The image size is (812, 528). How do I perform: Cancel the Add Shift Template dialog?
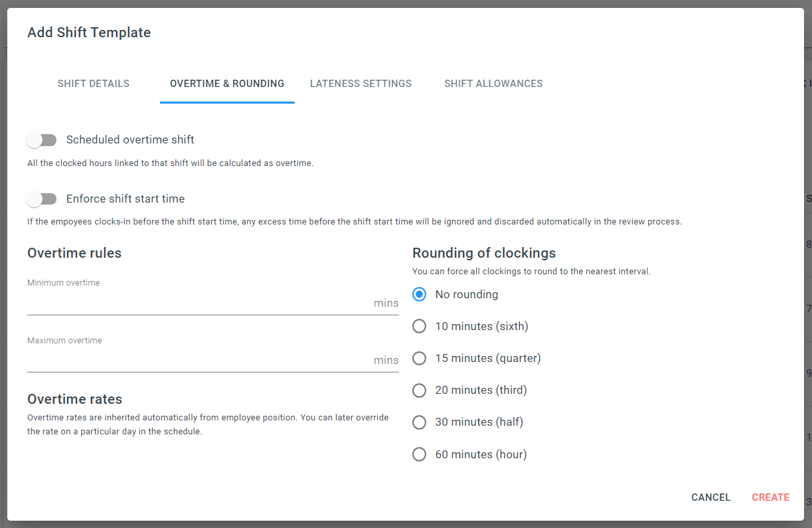tap(710, 497)
